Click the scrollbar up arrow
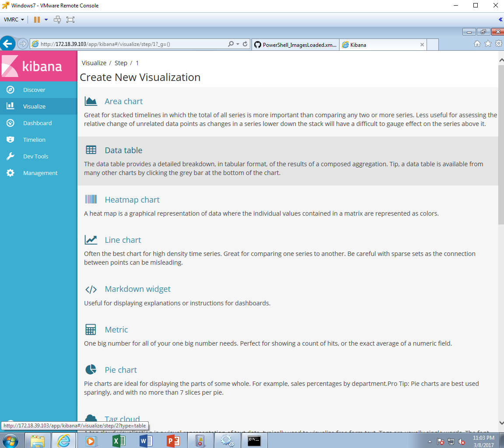Image resolution: width=504 pixels, height=448 pixels. [501, 60]
